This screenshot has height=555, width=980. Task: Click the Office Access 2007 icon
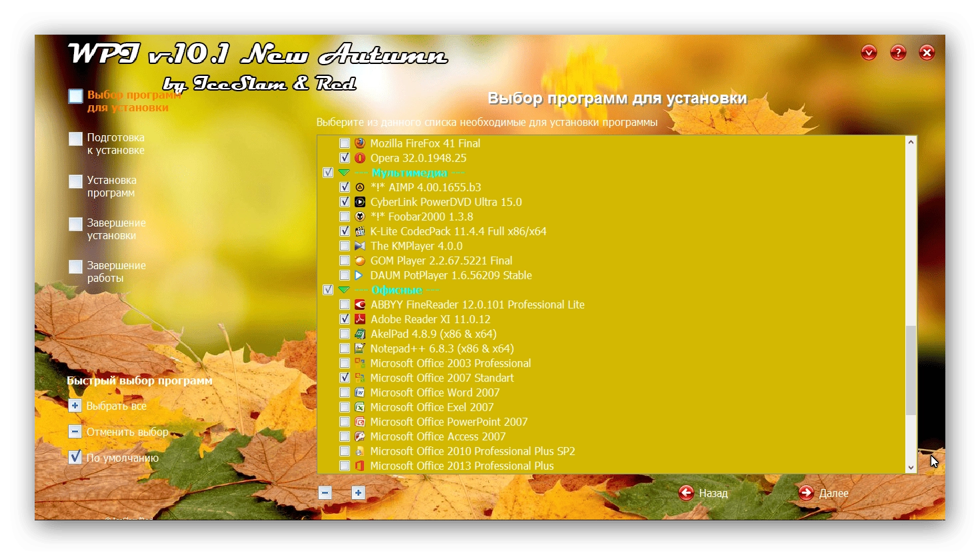pos(360,436)
